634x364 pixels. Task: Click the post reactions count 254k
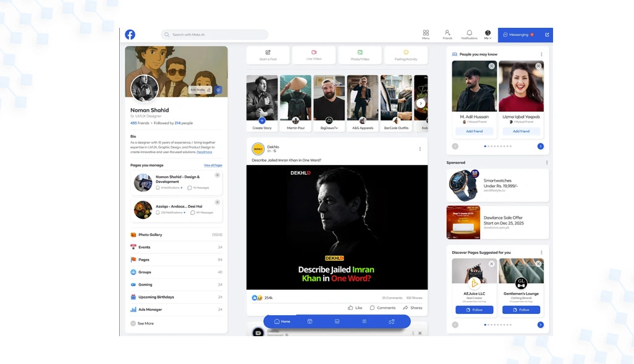(x=268, y=298)
